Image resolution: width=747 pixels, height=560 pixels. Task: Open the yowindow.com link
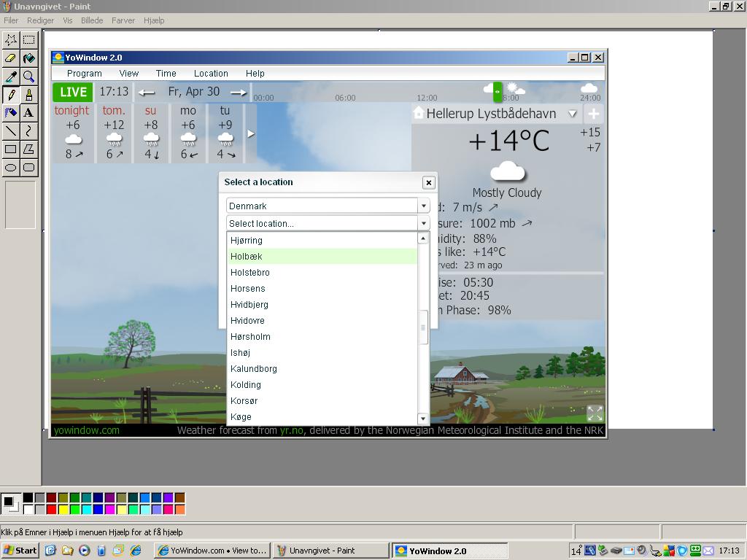point(87,430)
